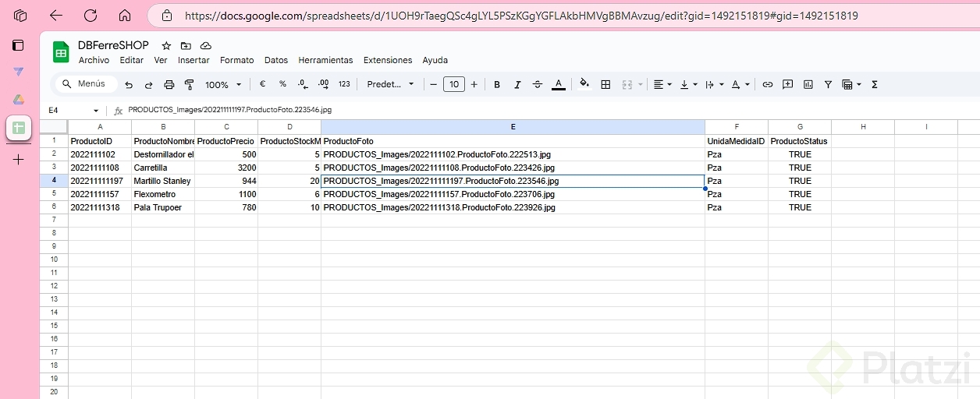Open the Extensiones menu

tap(388, 60)
